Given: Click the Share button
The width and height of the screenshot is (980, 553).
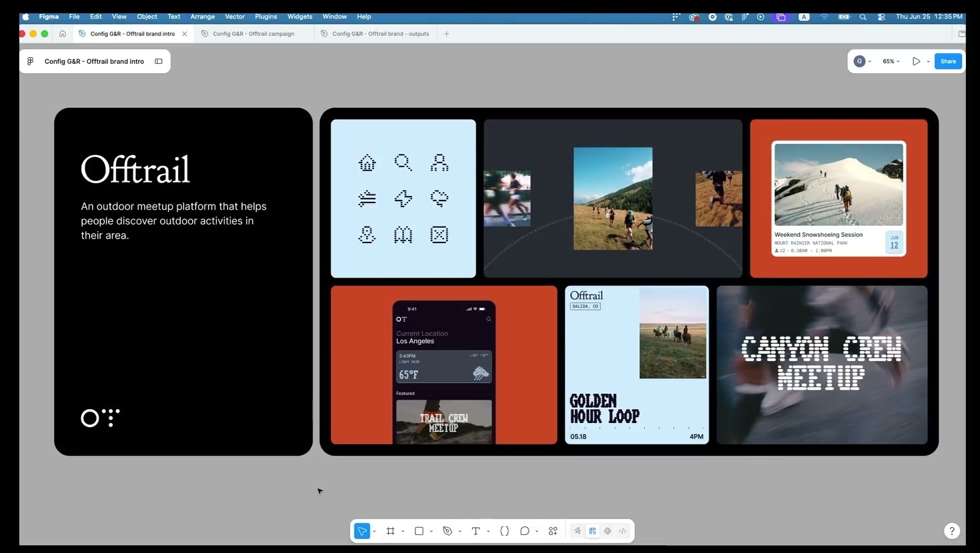Looking at the screenshot, I should (948, 61).
